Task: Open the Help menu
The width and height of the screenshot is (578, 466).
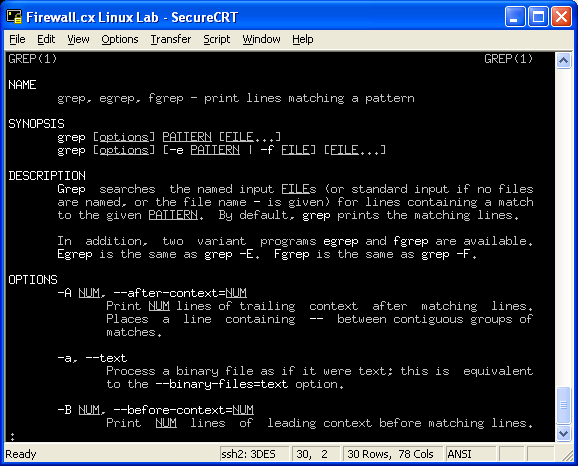Action: coord(303,39)
